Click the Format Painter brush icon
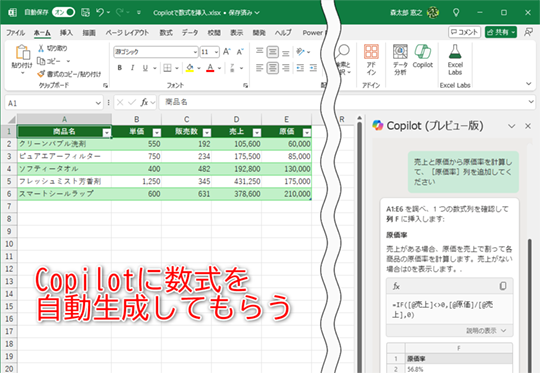Screen dimensions: 540x373 41,74
